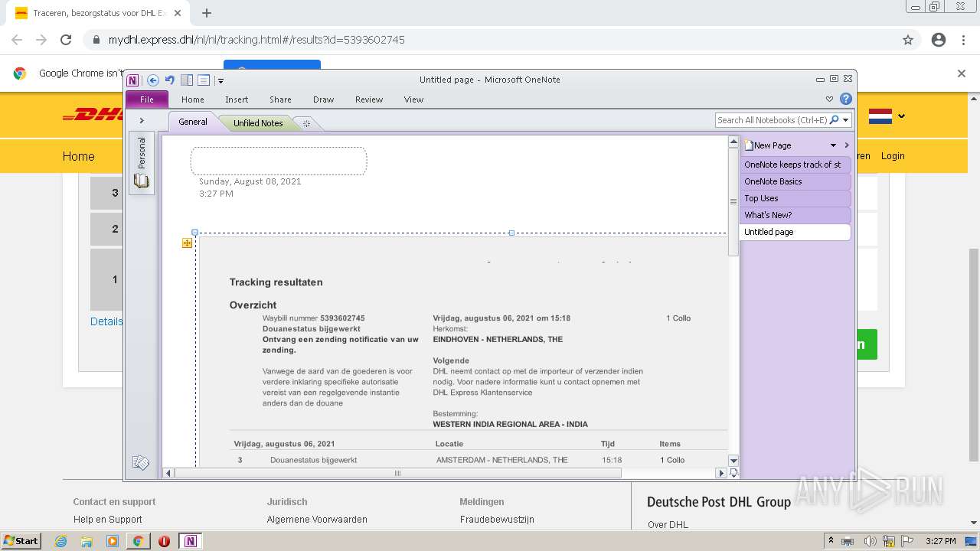Toggle Dock to Desktop view icon

click(x=187, y=80)
